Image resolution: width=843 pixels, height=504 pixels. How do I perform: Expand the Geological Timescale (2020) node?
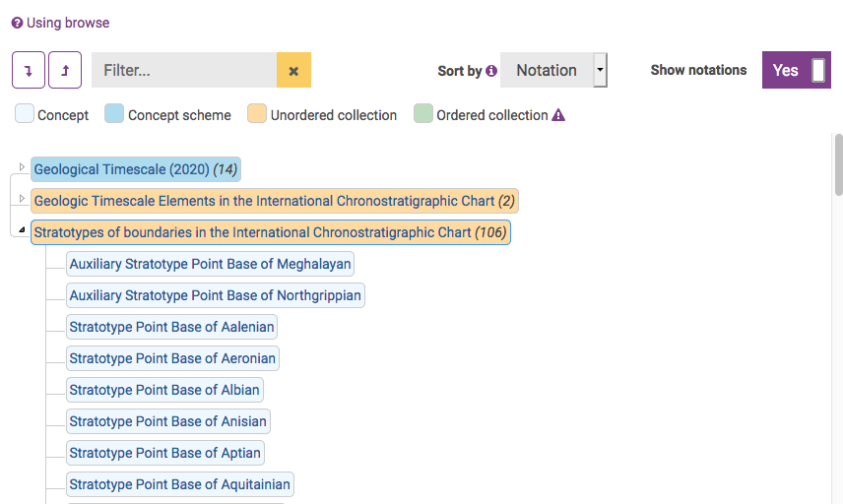click(23, 167)
